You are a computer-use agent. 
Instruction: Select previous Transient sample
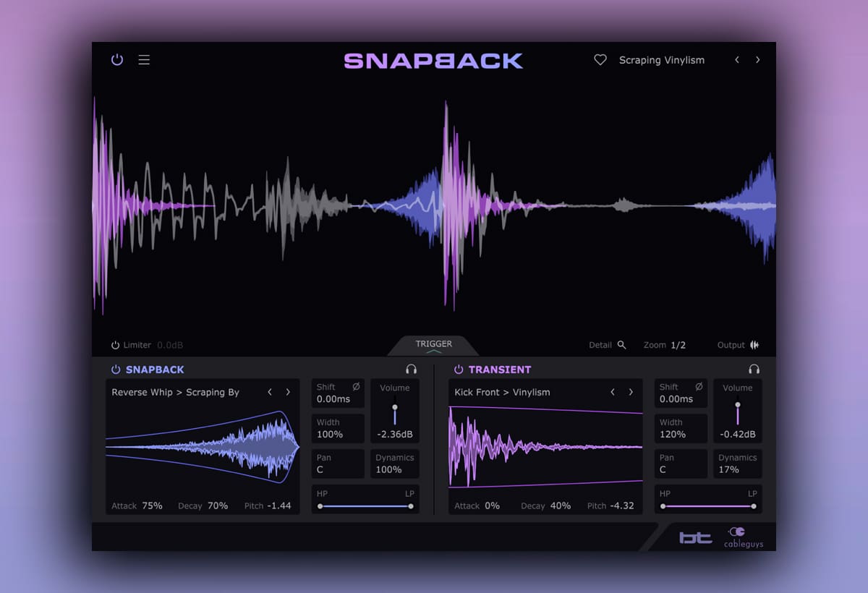pyautogui.click(x=613, y=392)
